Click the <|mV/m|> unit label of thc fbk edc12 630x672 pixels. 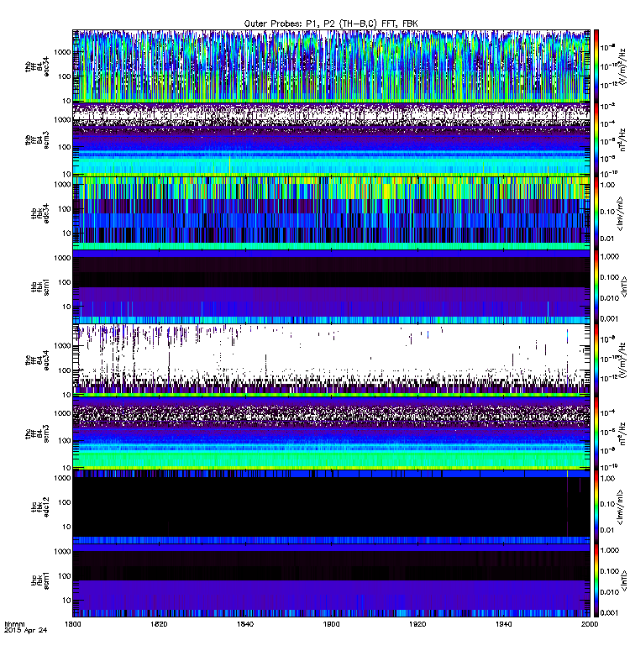(x=621, y=507)
